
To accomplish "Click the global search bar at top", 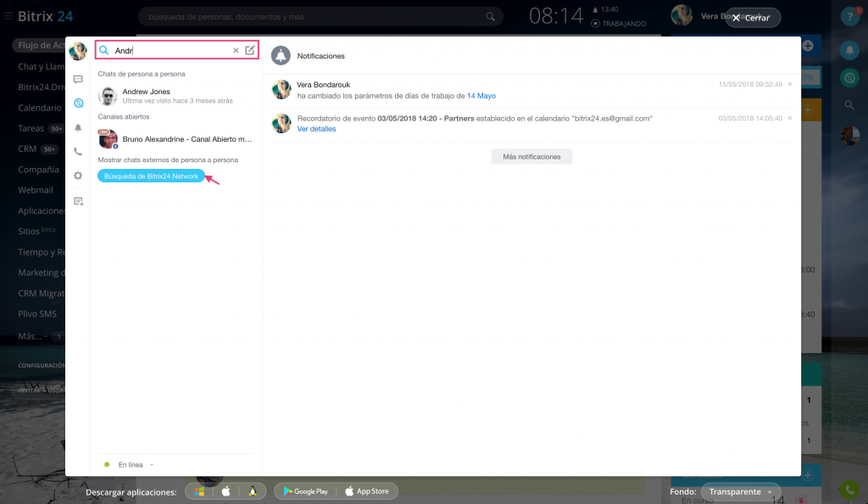I will (x=320, y=17).
